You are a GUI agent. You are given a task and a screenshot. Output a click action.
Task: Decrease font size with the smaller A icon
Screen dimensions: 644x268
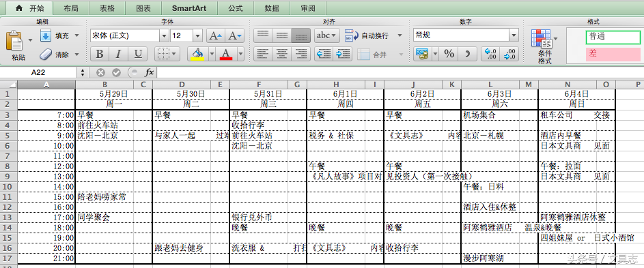coord(235,35)
